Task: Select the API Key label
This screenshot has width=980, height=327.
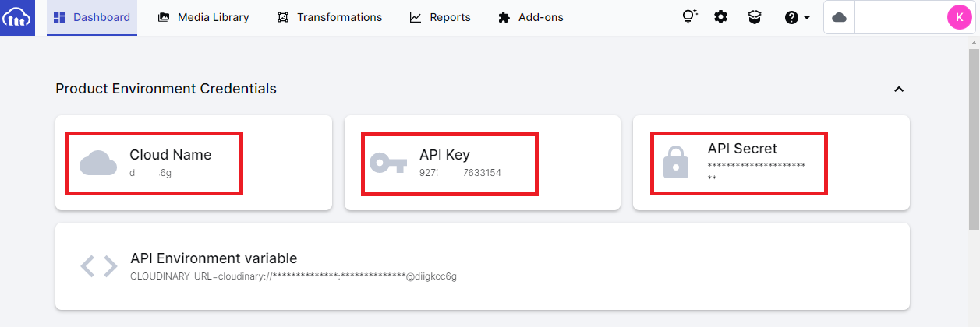Action: (x=444, y=154)
